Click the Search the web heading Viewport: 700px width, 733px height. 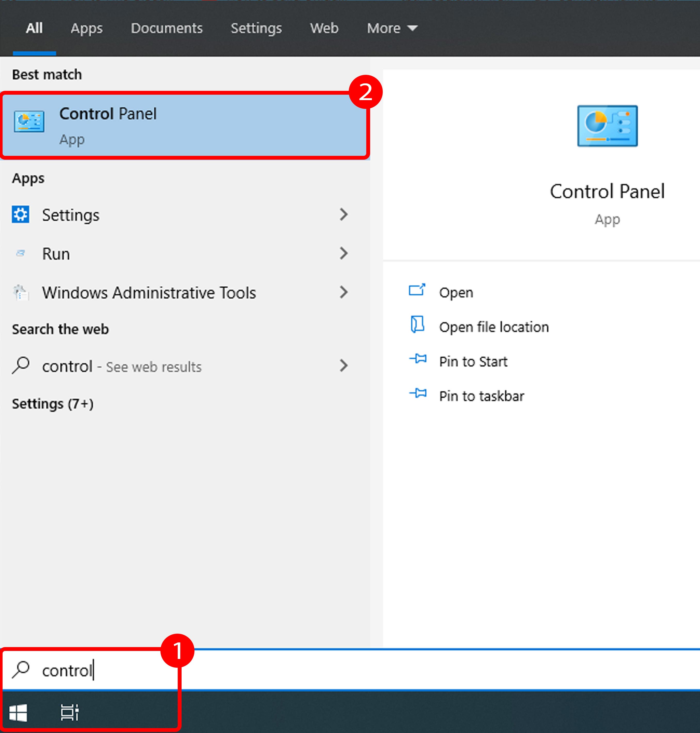click(x=60, y=329)
